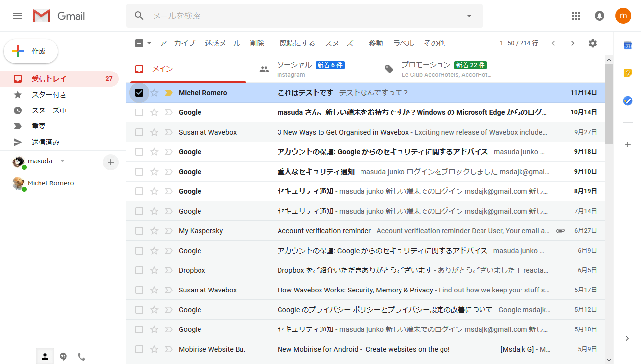Go to the newer messages page arrow
Viewport: 641px width, 364px height.
click(x=553, y=43)
